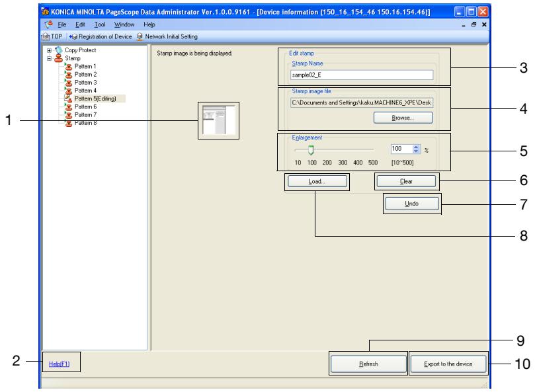Select Pattern 3 in the tree
This screenshot has width=535, height=392.
coord(85,83)
